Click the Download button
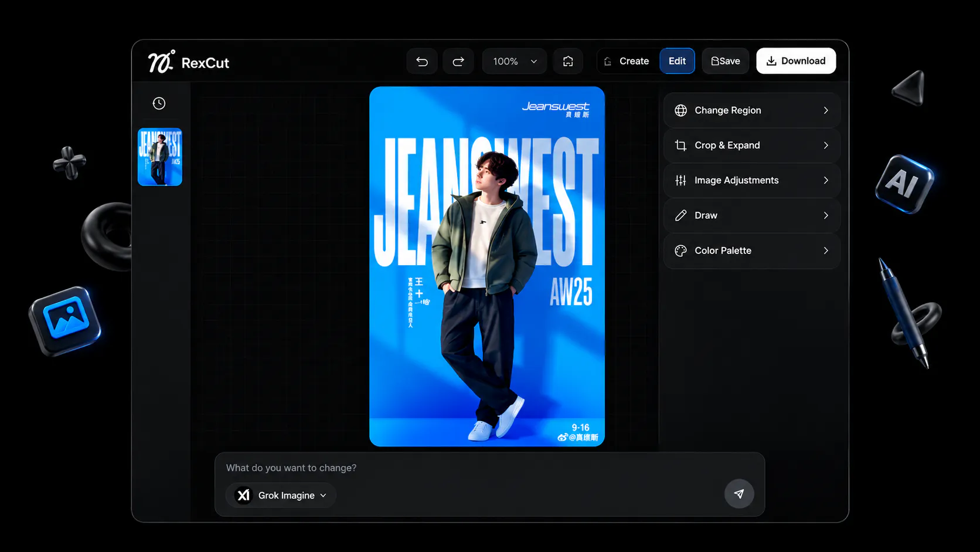This screenshot has width=980, height=552. click(796, 61)
